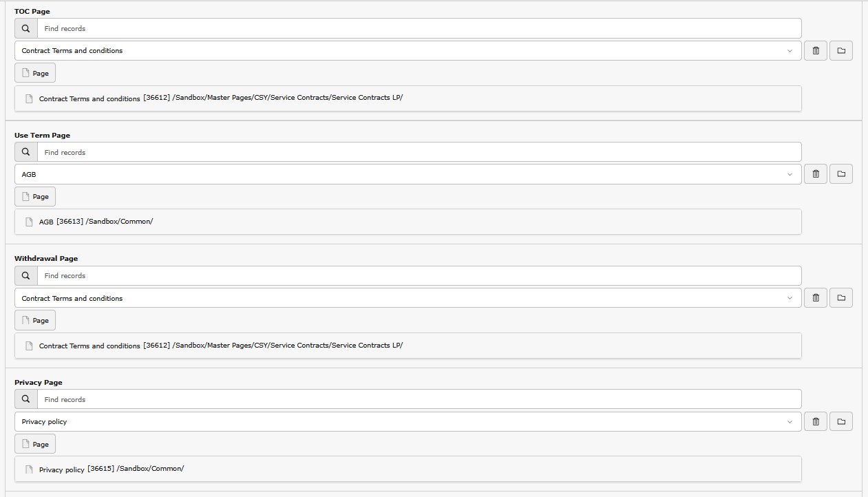Viewport: 868px width, 497px height.
Task: Open the record browser for Withdrawal Page
Action: (x=840, y=298)
